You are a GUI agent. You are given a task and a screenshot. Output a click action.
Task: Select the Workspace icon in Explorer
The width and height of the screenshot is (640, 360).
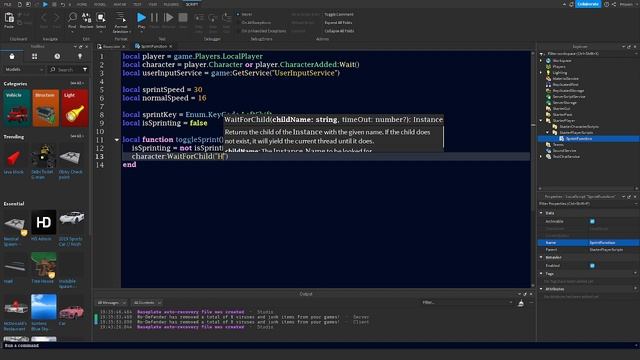point(549,60)
